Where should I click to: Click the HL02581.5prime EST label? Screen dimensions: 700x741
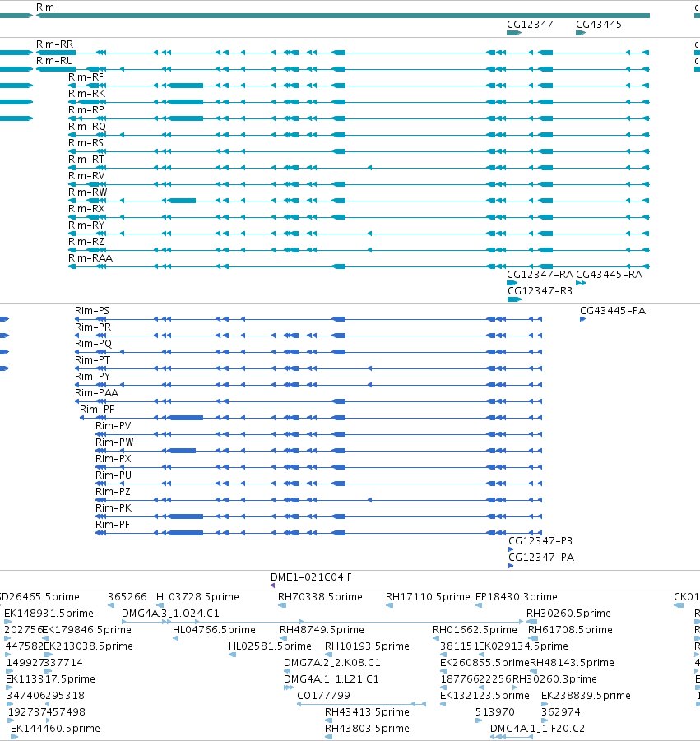[270, 646]
